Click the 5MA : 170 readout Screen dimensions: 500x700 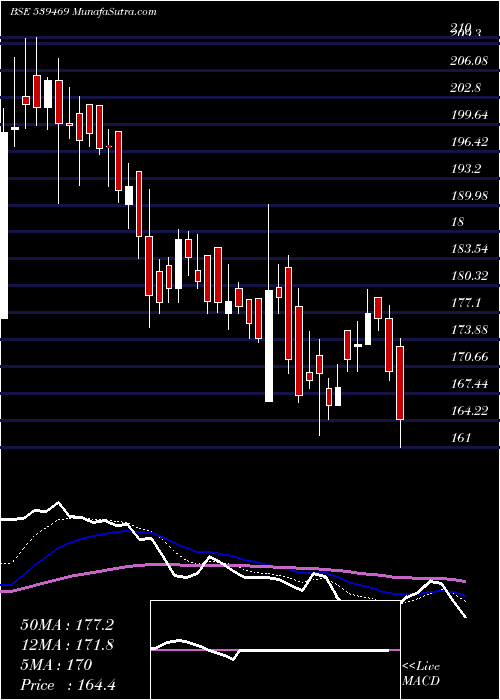(56, 665)
